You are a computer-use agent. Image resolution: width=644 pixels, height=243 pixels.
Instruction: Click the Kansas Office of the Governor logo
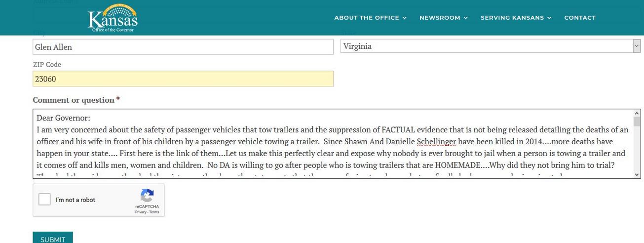113,18
